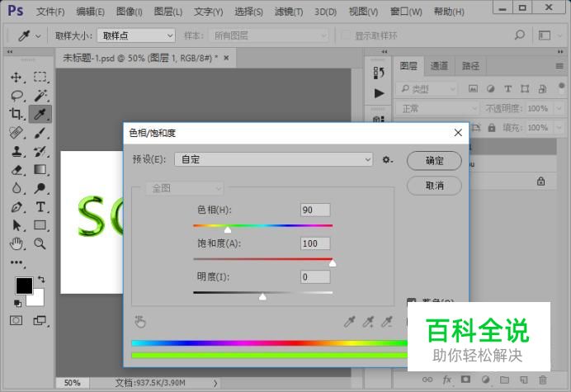571x392 pixels.
Task: Open the 滤镜(T) menu
Action: (x=289, y=12)
